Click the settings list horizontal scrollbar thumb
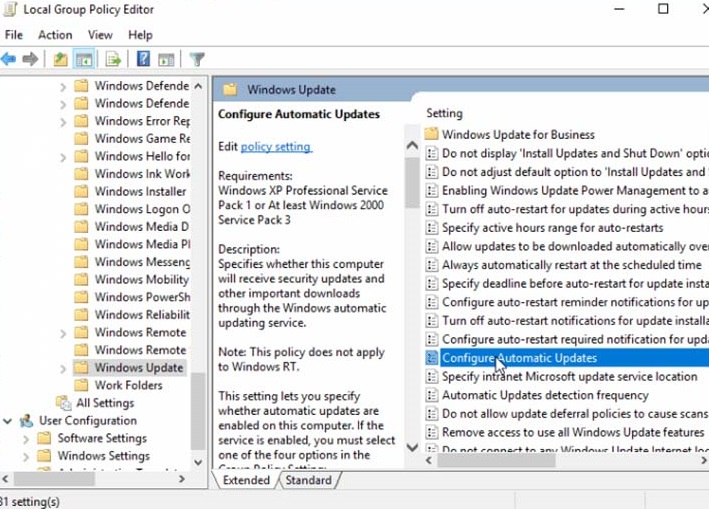 click(x=496, y=460)
